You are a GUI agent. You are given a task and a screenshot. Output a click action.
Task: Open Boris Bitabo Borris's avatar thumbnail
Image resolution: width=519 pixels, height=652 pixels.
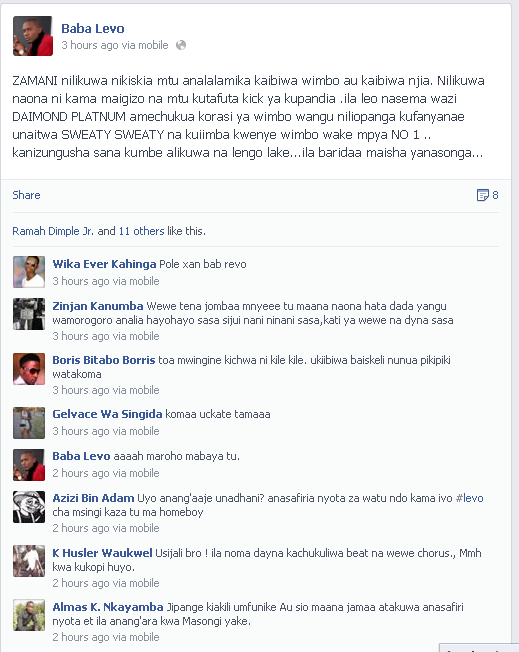[x=29, y=369]
